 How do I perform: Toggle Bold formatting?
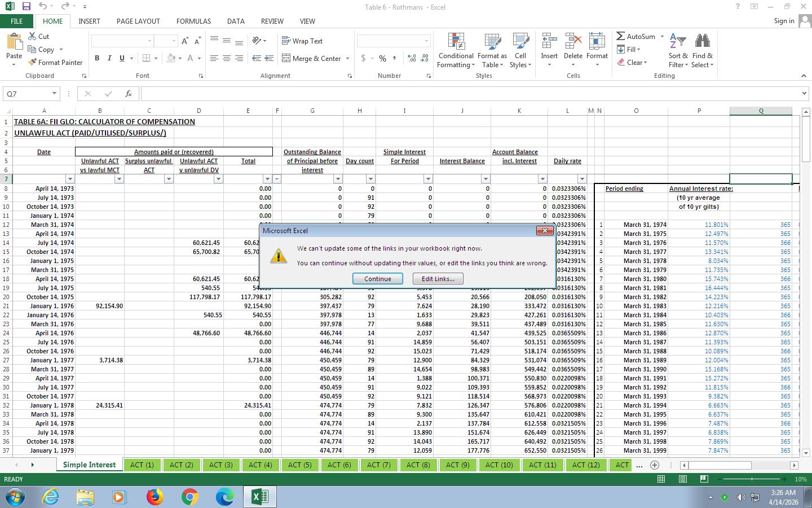(97, 58)
